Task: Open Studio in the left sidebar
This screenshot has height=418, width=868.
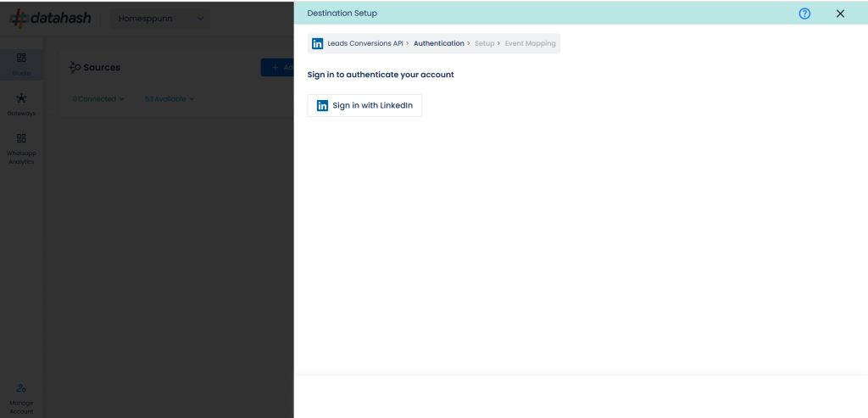Action: click(x=21, y=64)
